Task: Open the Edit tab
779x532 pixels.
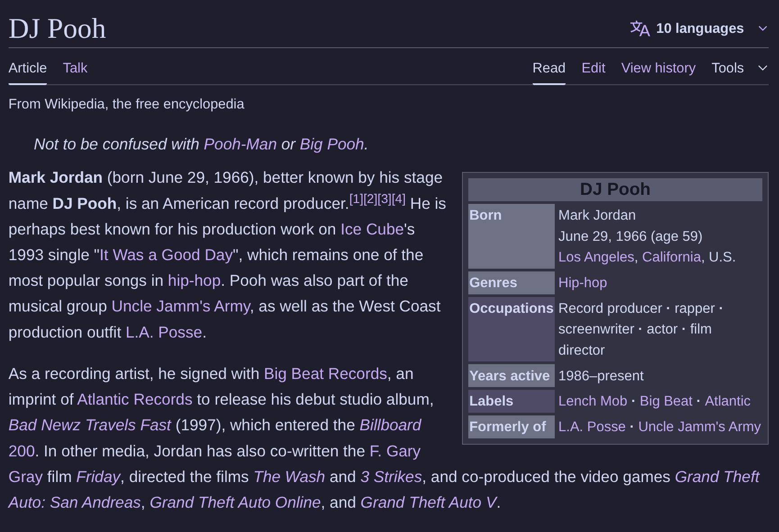Action: 593,68
